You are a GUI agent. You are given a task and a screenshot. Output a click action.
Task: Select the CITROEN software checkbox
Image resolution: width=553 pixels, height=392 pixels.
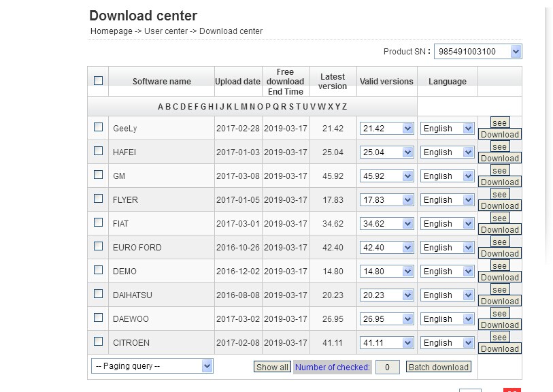tap(99, 342)
